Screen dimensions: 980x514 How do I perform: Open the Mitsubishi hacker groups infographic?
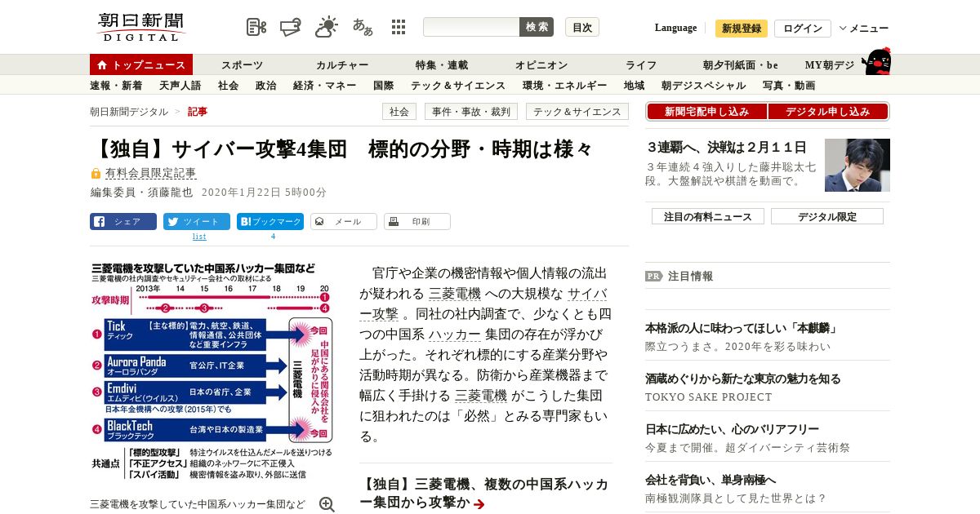[212, 370]
